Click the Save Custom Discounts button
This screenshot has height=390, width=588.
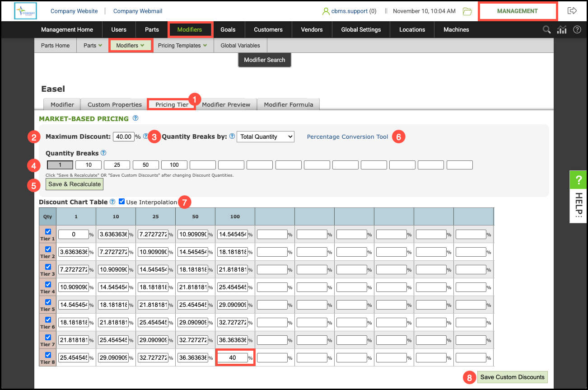coord(513,377)
